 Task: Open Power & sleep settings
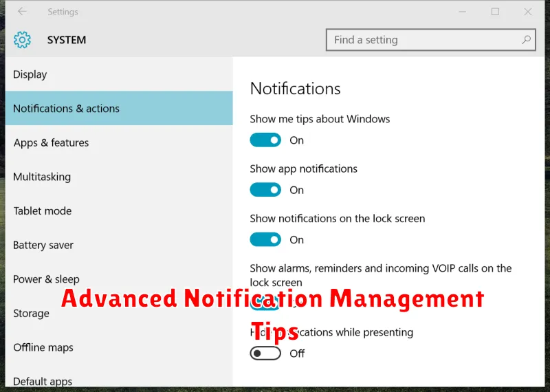pos(119,279)
